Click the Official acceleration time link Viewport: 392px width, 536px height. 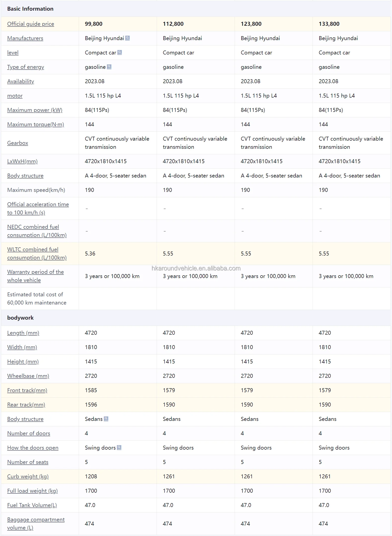38,204
